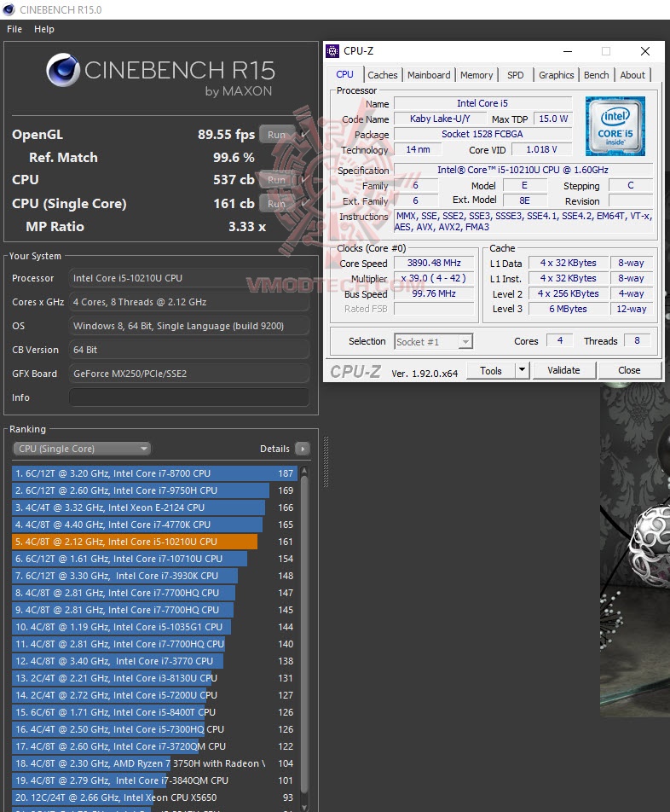Image resolution: width=670 pixels, height=812 pixels.
Task: Click the Close button in CPU-Z
Action: click(629, 371)
